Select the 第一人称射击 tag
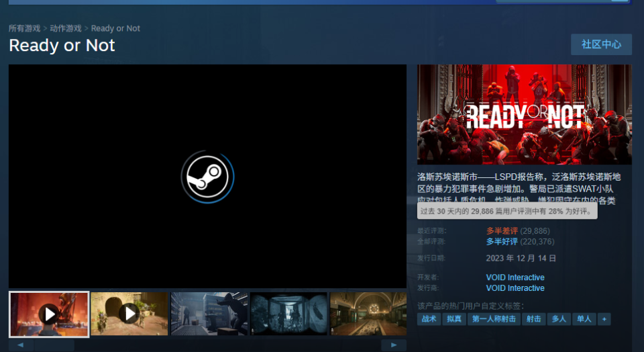 (494, 319)
